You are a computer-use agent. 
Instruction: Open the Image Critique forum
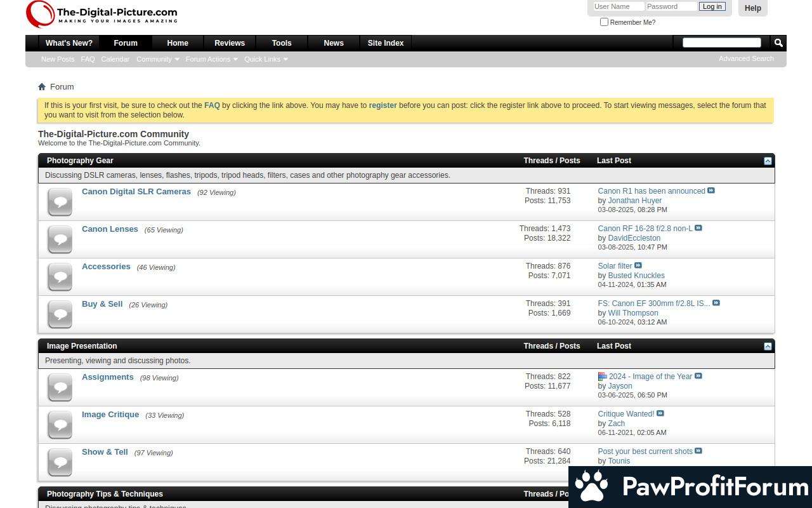tap(110, 415)
